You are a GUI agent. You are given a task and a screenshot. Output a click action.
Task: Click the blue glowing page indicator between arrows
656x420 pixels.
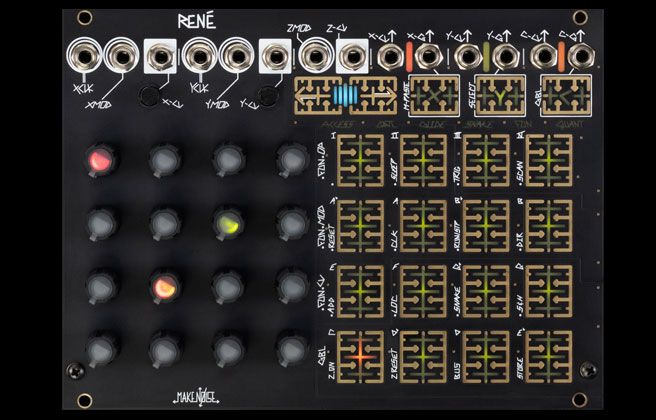click(346, 95)
